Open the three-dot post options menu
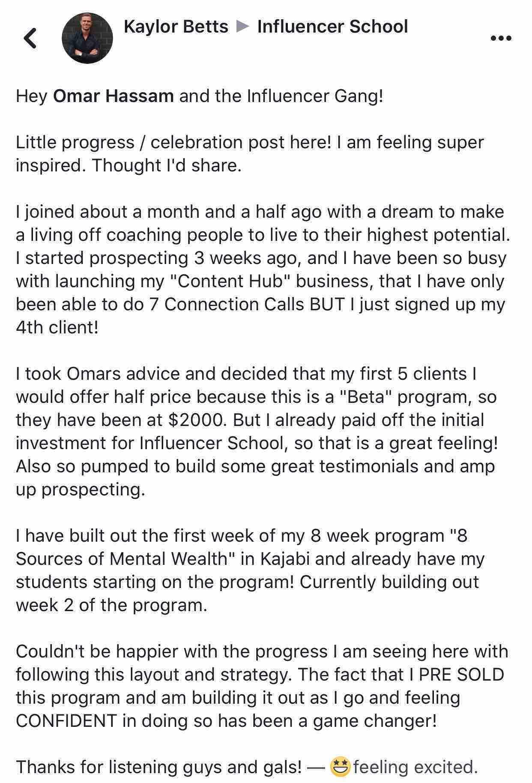 (501, 38)
